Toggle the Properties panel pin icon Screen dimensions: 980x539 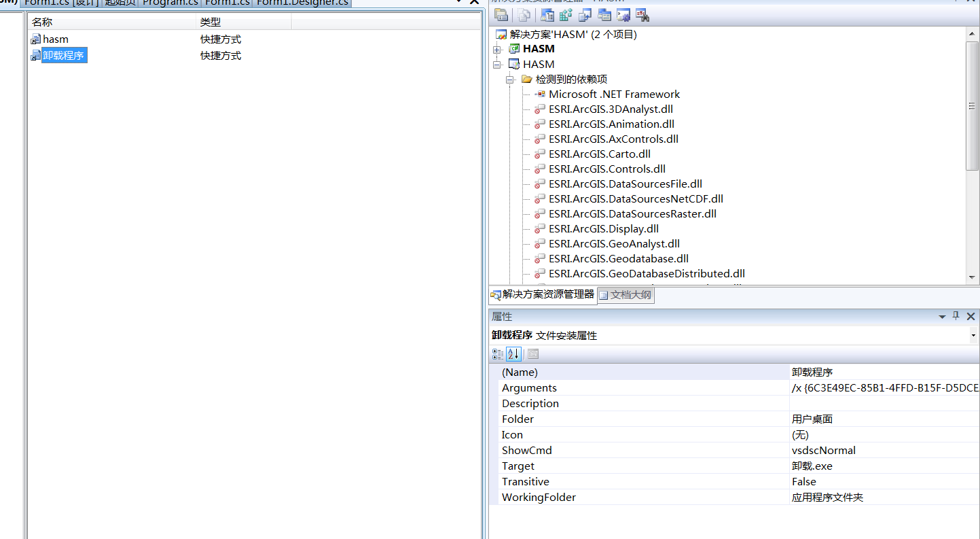[956, 316]
